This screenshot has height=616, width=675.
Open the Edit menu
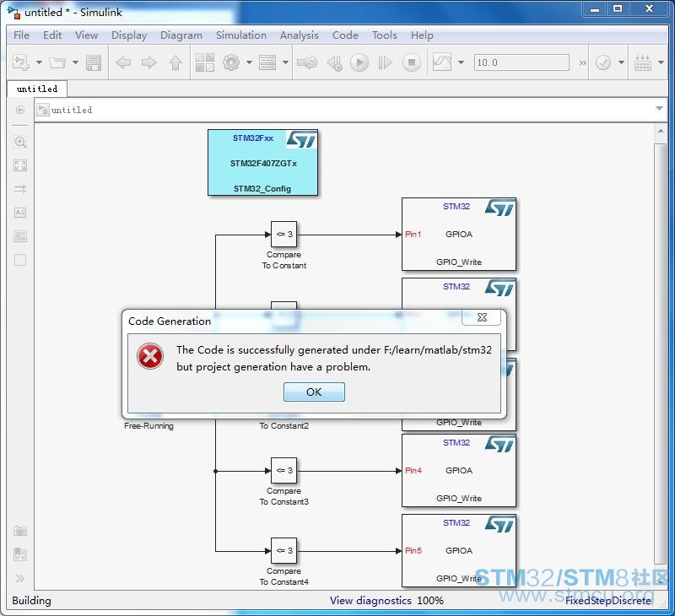point(52,35)
